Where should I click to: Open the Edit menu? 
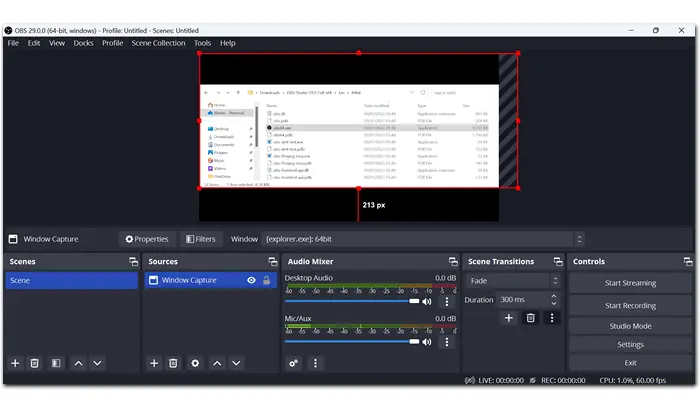tap(34, 43)
